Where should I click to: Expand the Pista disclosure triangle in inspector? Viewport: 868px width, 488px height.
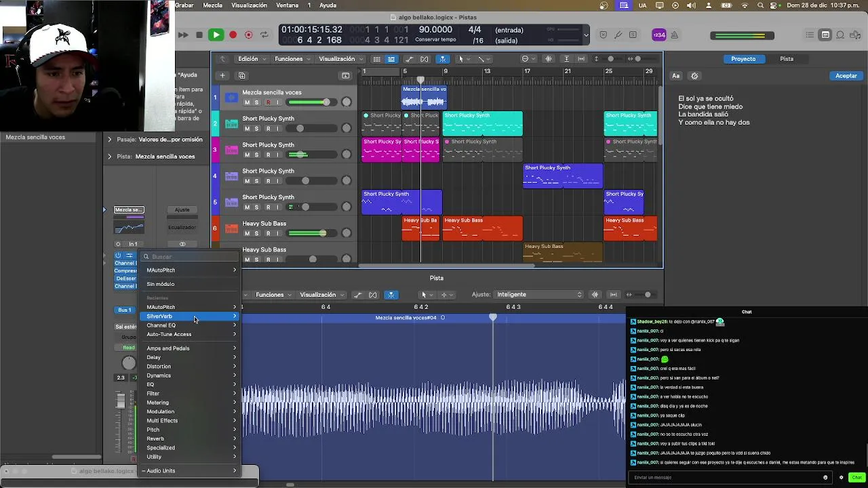[x=109, y=157]
